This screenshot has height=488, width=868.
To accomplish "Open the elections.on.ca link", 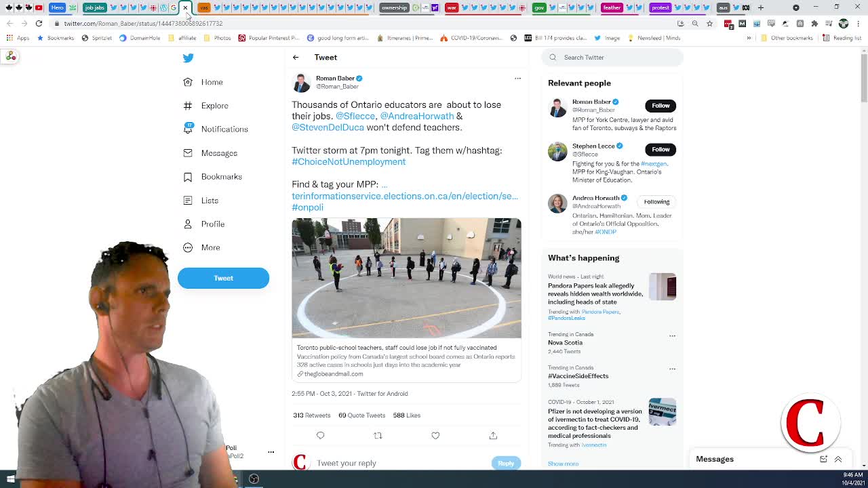I will (x=405, y=196).
